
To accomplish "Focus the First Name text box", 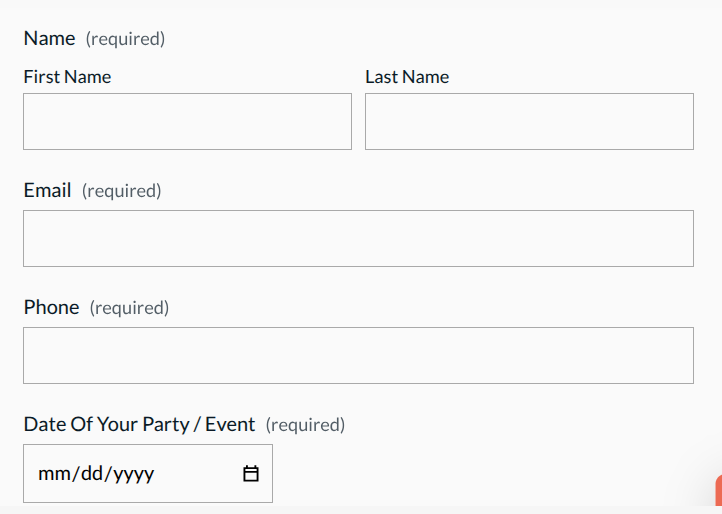I will pyautogui.click(x=187, y=122).
